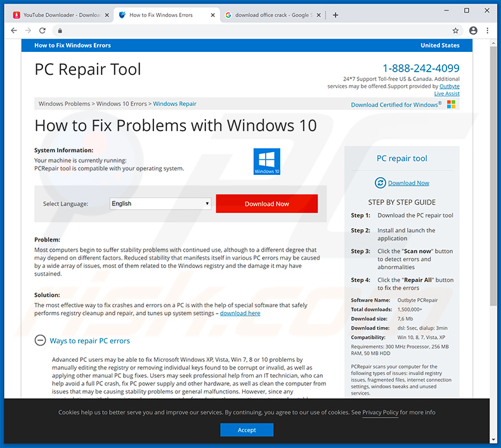Open the Select Language dropdown
Image resolution: width=501 pixels, height=448 pixels.
160,203
